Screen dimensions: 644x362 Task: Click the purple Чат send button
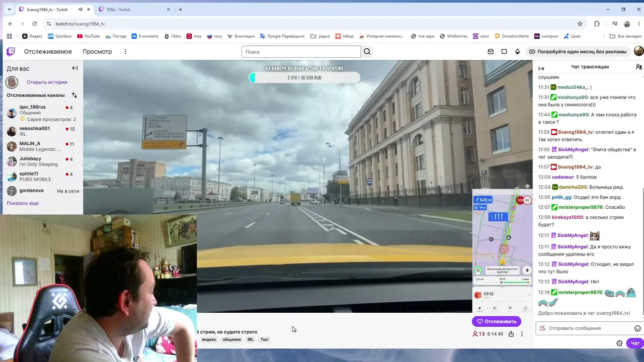click(635, 343)
